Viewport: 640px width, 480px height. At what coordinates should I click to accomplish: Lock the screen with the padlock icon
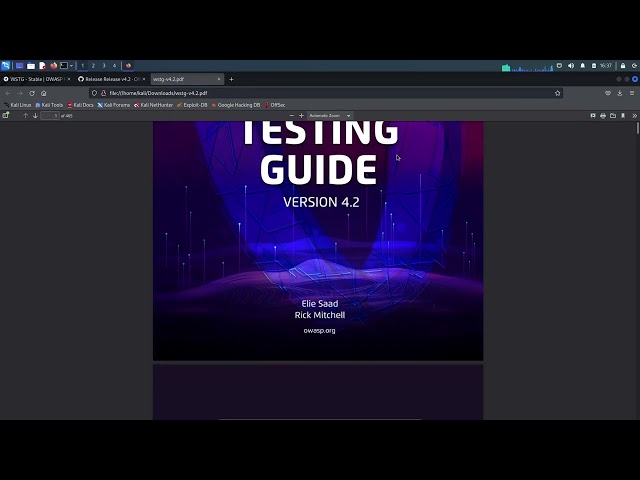tap(623, 66)
